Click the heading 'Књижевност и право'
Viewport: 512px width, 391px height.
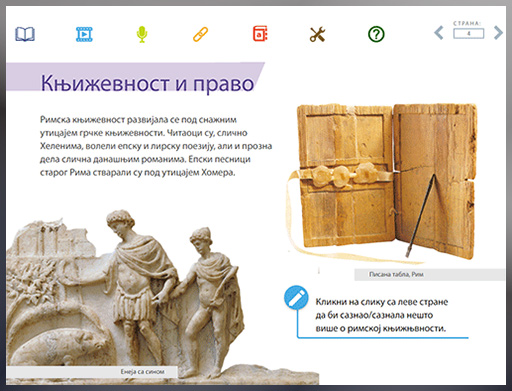[x=147, y=83]
